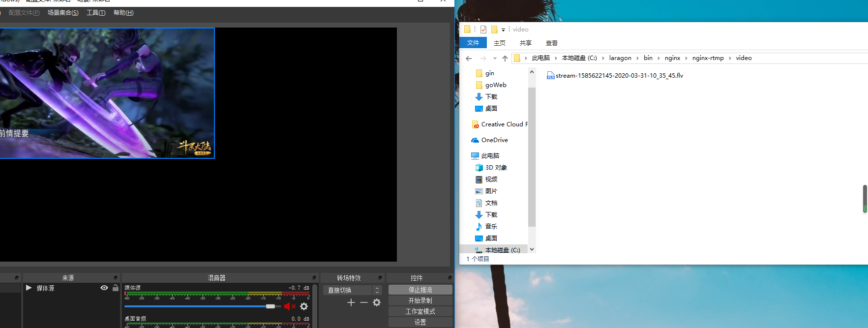Image resolution: width=868 pixels, height=328 pixels.
Task: Expand breadcrumb chevron after 此电脑
Action: coord(556,58)
